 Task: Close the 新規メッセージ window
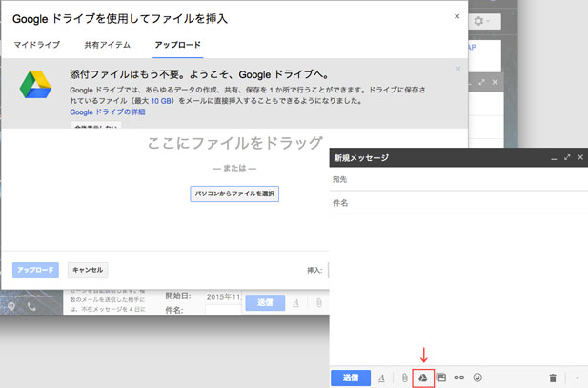click(x=580, y=157)
